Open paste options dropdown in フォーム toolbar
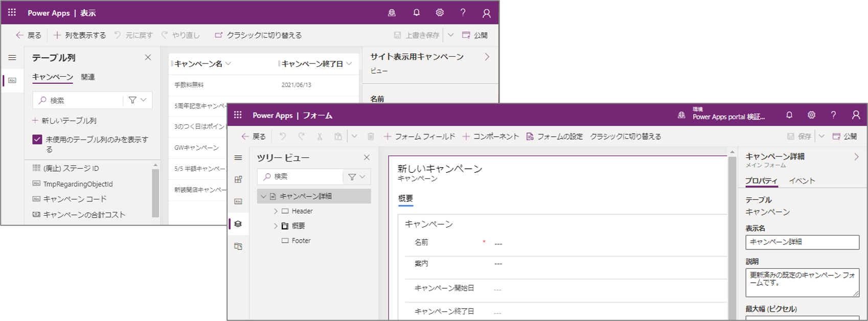 coord(354,136)
